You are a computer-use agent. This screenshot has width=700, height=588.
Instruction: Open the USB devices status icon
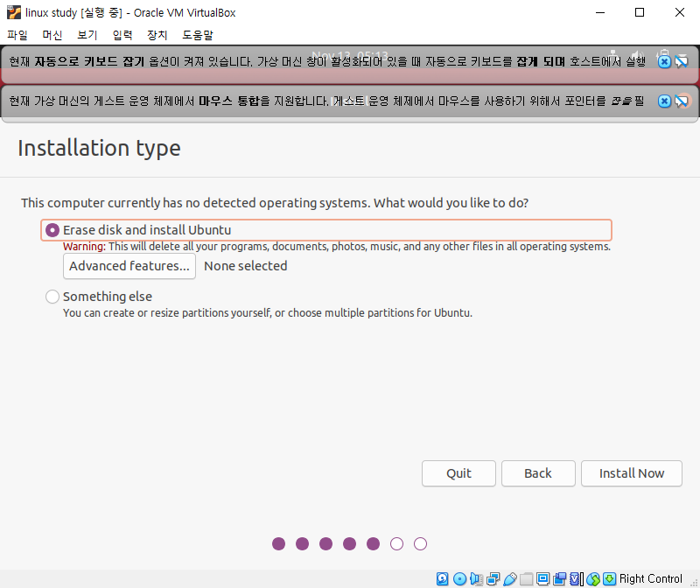(510, 579)
